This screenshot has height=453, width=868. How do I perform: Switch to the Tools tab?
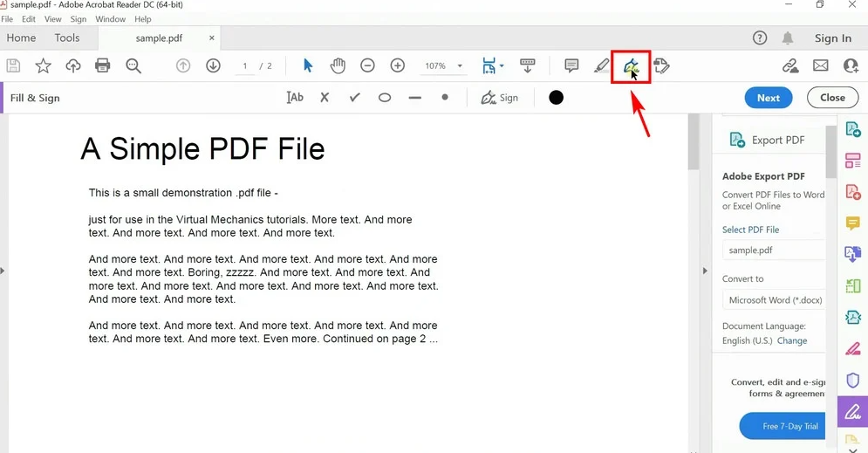67,38
